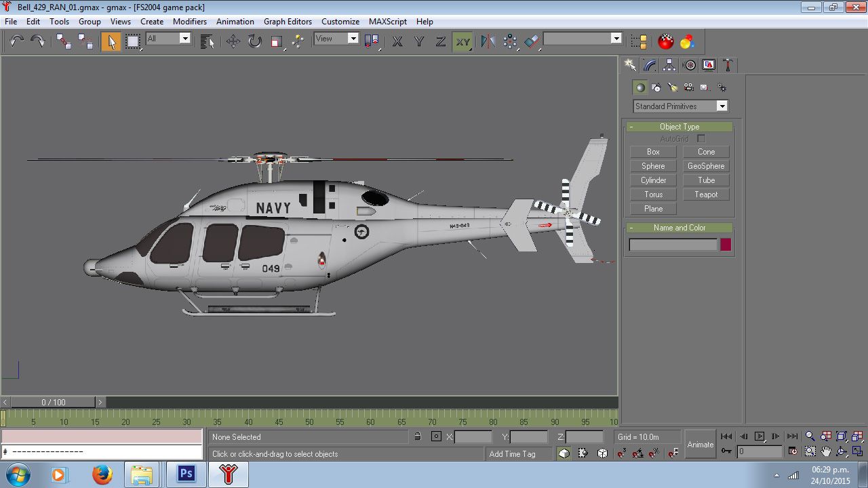The height and width of the screenshot is (488, 868).
Task: Open the selection filter All dropdown
Action: tap(186, 39)
